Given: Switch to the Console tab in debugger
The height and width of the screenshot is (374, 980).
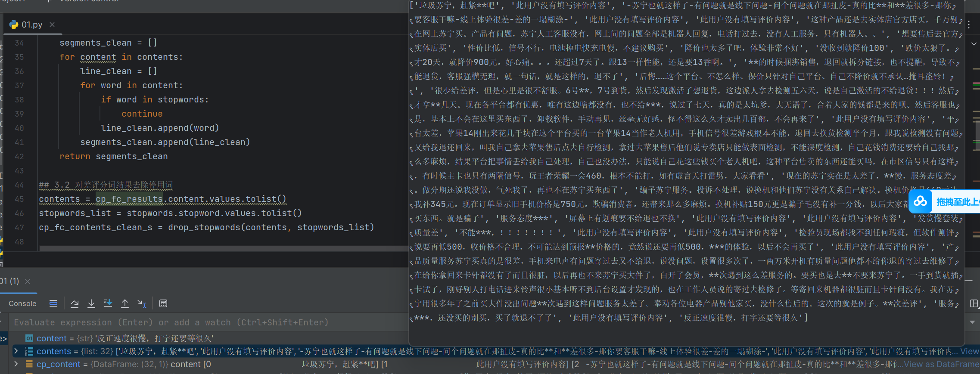Looking at the screenshot, I should click(x=22, y=303).
